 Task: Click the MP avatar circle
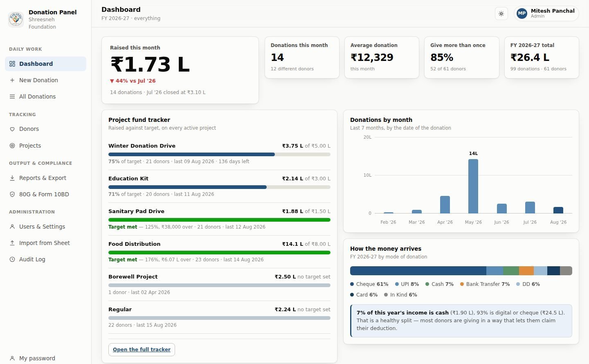(522, 13)
